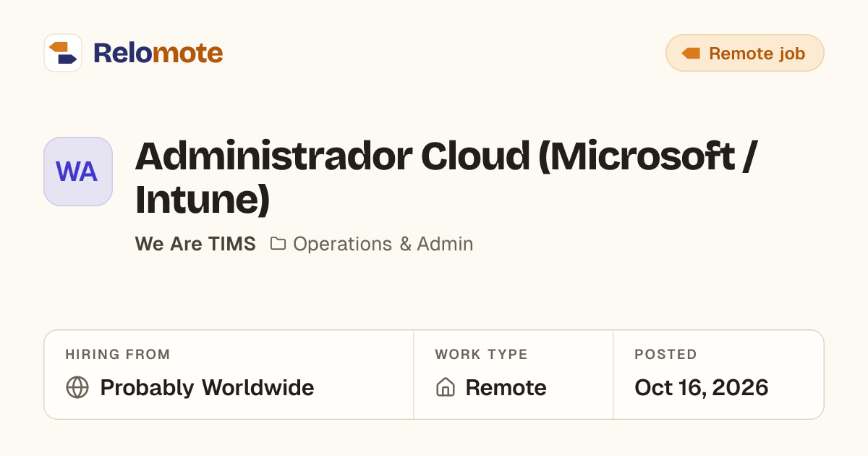Select the Probably Worldwide text
The height and width of the screenshot is (456, 868).
(207, 387)
